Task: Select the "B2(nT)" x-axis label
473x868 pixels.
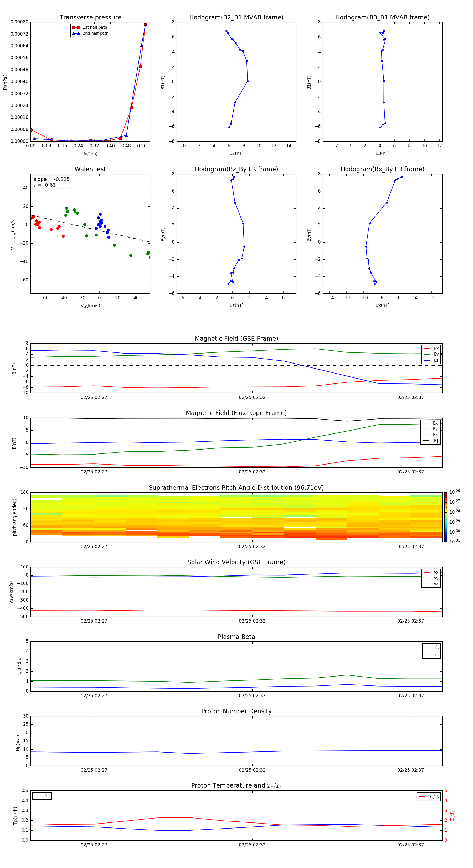Action: [x=236, y=153]
